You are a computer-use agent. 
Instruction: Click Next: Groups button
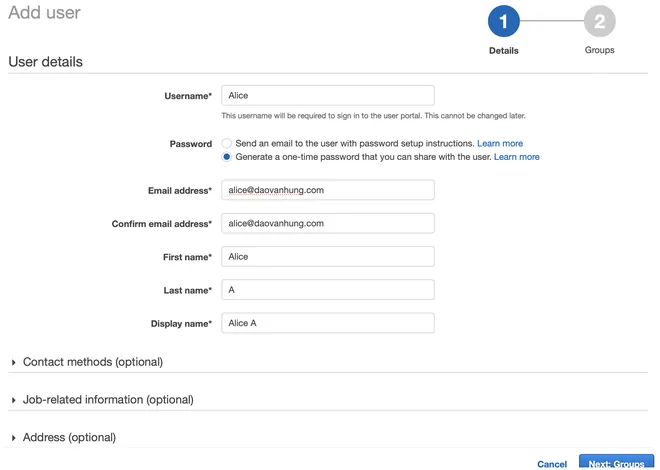click(x=616, y=462)
